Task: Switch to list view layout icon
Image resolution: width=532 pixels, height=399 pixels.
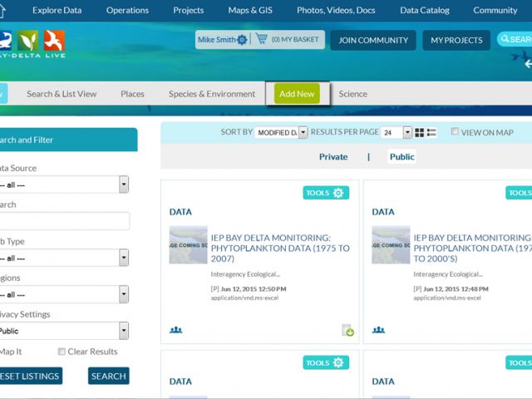Action: 431,133
